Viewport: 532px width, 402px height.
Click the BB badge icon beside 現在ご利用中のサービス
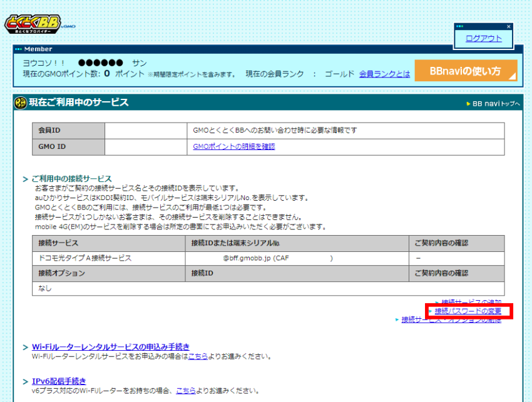point(21,103)
